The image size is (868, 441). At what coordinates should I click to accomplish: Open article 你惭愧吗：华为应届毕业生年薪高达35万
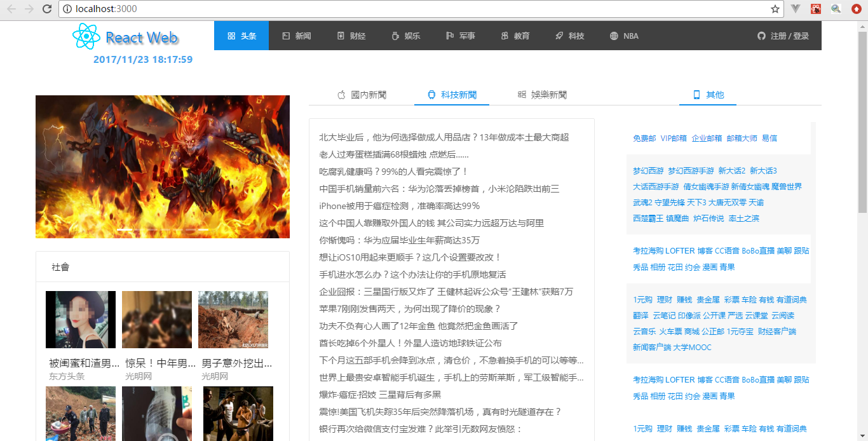(x=399, y=240)
